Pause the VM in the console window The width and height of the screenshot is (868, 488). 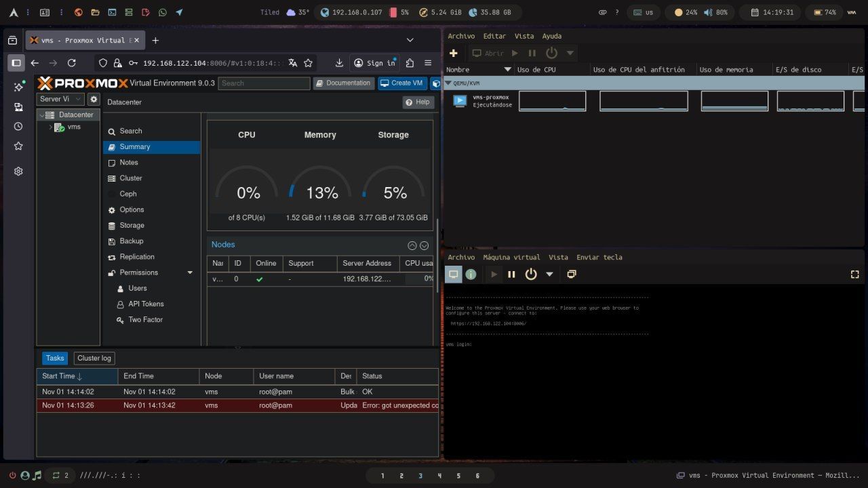tap(511, 274)
